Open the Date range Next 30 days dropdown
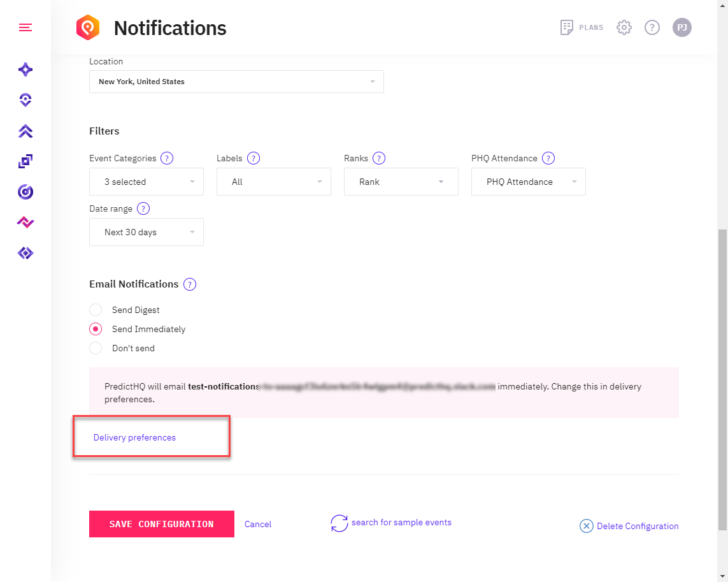 click(146, 232)
